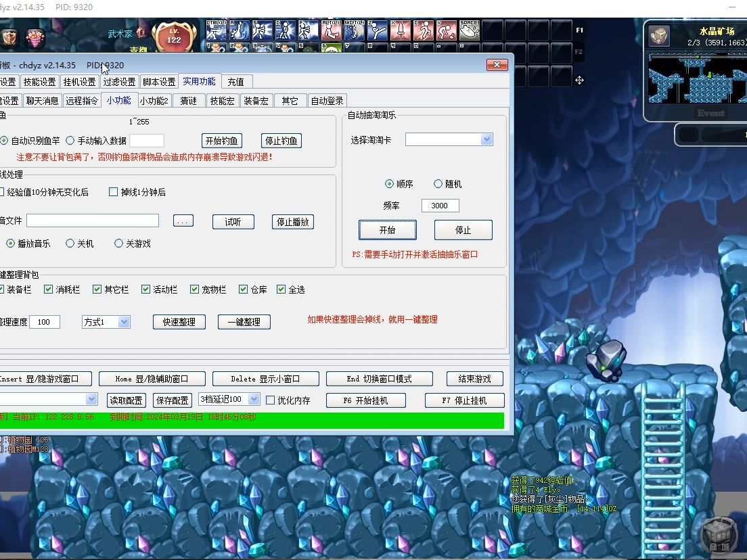Screen dimensions: 747x560
Task: Select the 顺序 radio option
Action: 389,184
